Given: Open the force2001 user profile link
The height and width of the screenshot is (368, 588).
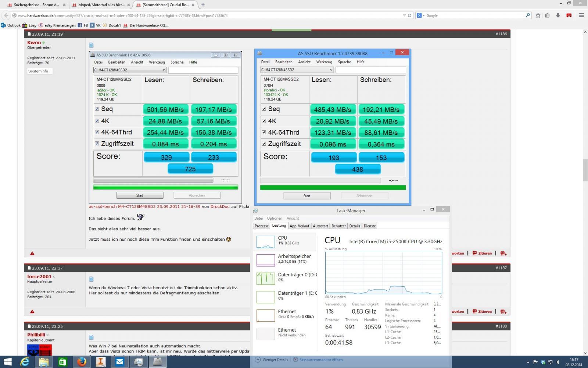Looking at the screenshot, I should pyautogui.click(x=39, y=277).
